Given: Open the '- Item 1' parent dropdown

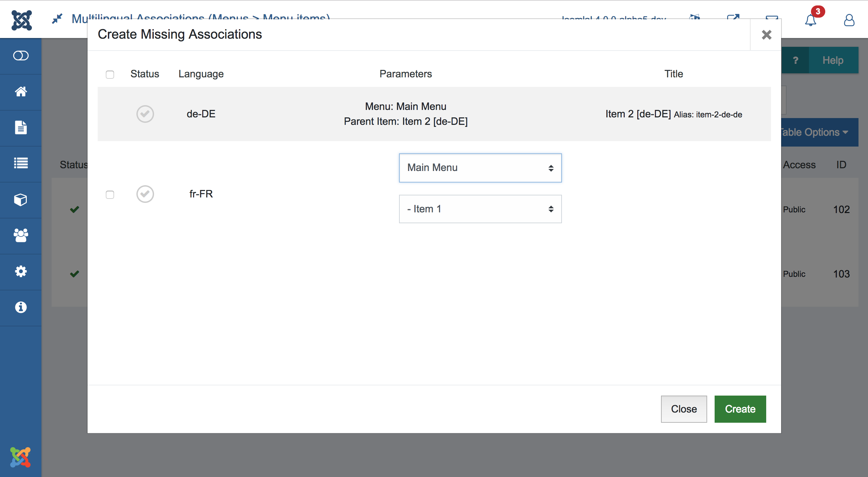Looking at the screenshot, I should pos(480,209).
